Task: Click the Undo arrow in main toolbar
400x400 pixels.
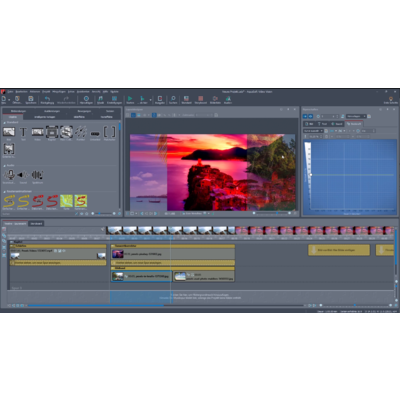Action: (47, 99)
